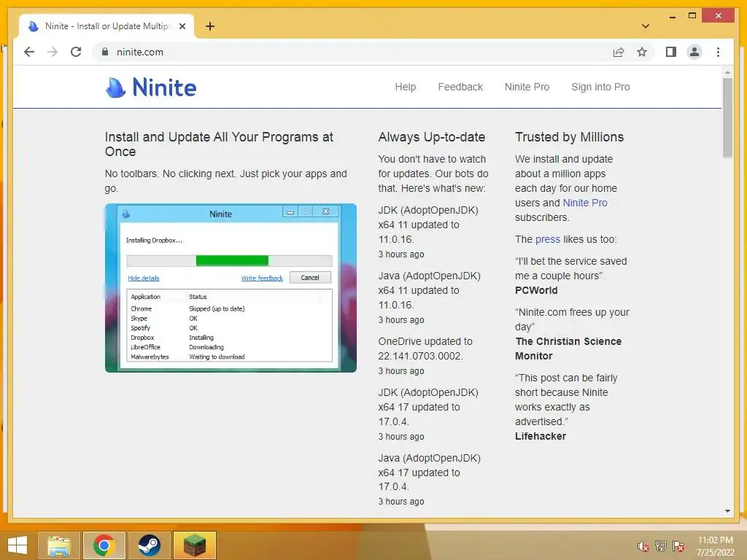Launch Steam from the taskbar
Image resolution: width=747 pixels, height=560 pixels.
149,545
